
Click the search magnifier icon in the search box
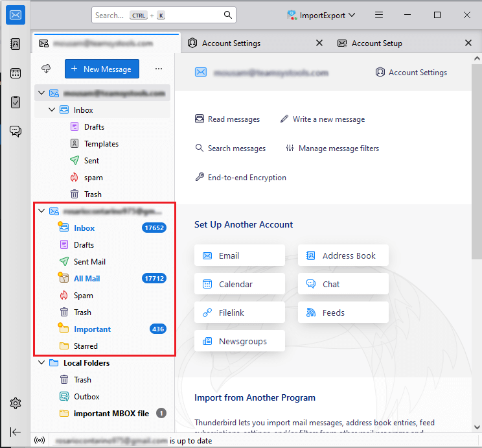point(228,15)
